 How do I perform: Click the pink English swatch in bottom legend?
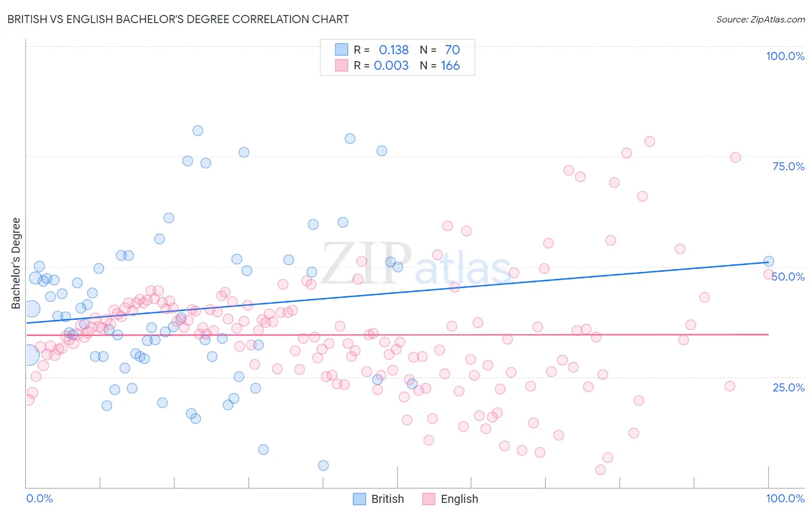429,499
